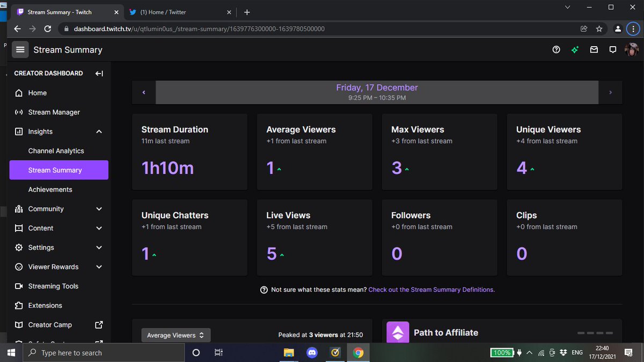Select the Stream Summary - Twitch tab
This screenshot has width=644, height=362.
pyautogui.click(x=67, y=12)
